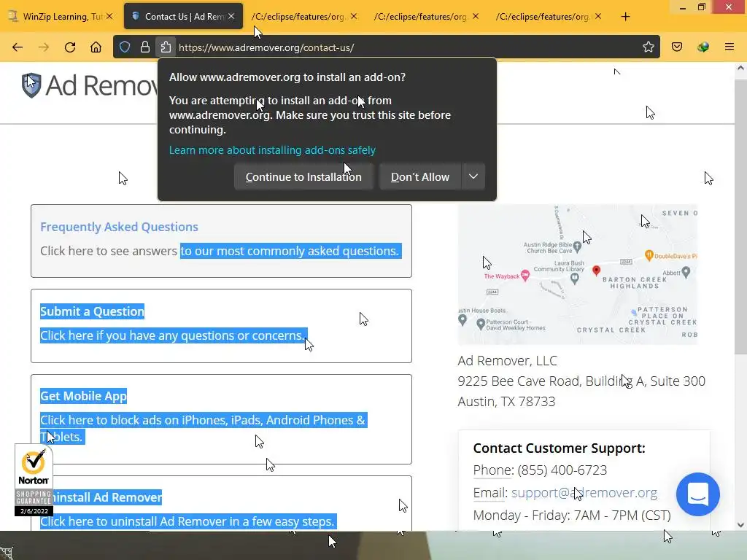Click the Don't Allow button
The image size is (747, 560).
click(420, 176)
